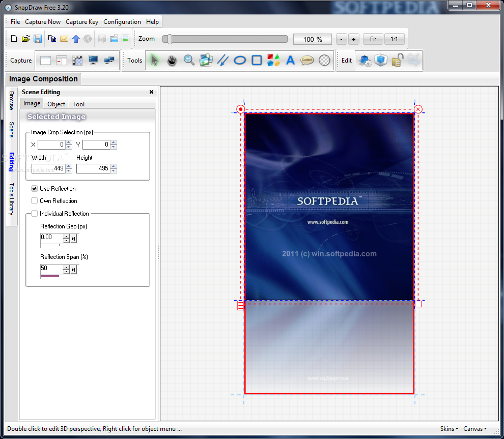Open a file with the folder icon
This screenshot has width=504, height=439.
pyautogui.click(x=26, y=39)
